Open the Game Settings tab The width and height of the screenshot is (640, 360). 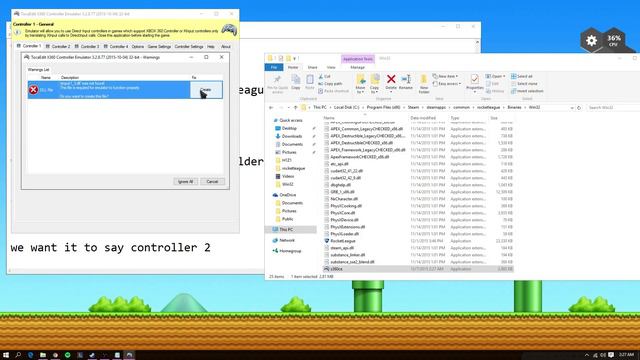tap(159, 47)
